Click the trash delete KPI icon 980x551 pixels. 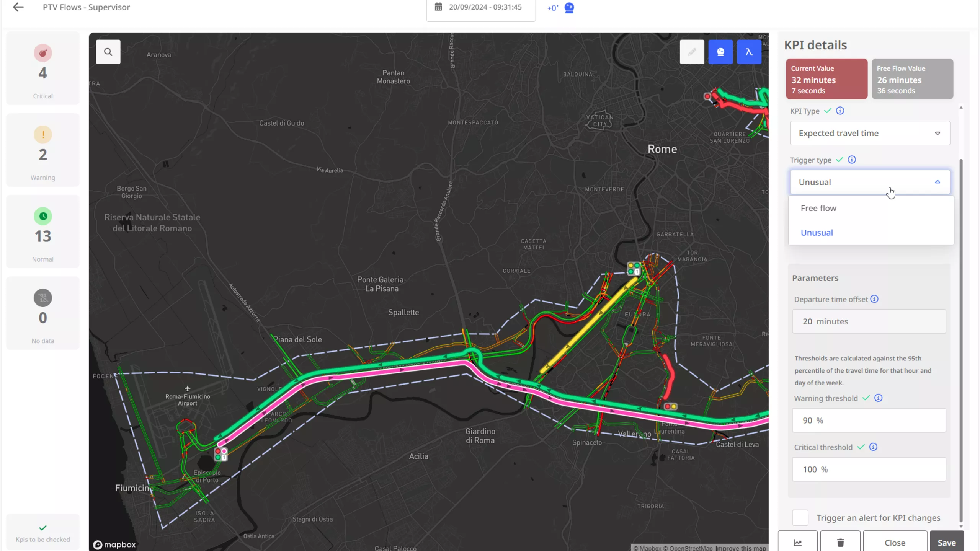840,542
